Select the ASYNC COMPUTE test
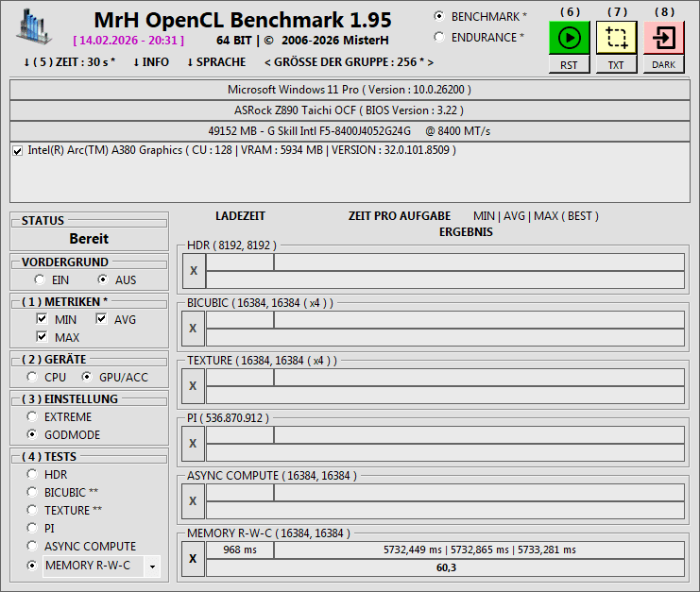 click(32, 546)
